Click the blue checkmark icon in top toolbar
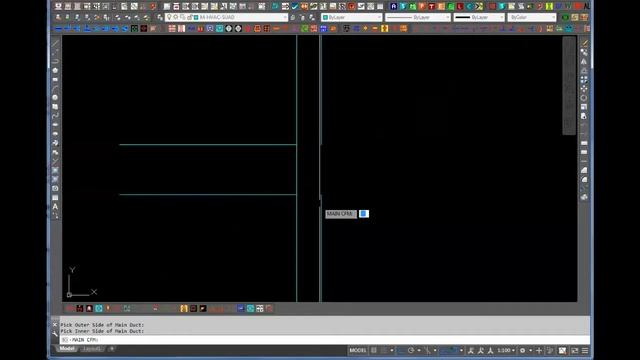 (294, 6)
